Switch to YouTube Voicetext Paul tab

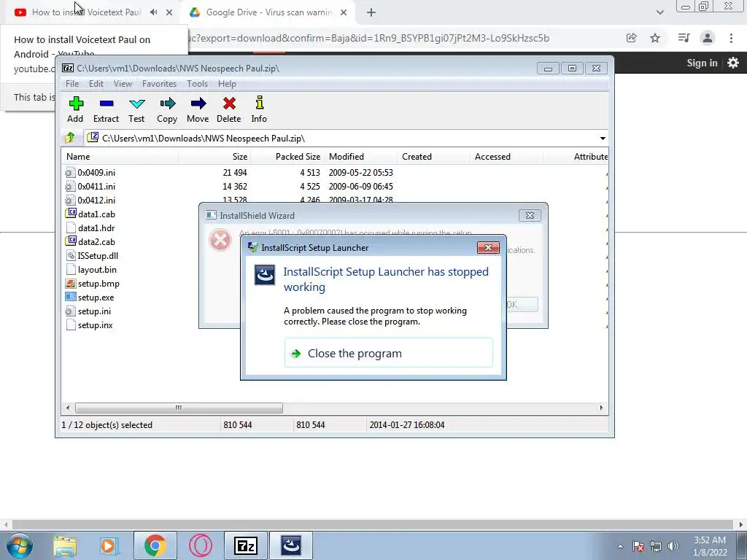86,12
